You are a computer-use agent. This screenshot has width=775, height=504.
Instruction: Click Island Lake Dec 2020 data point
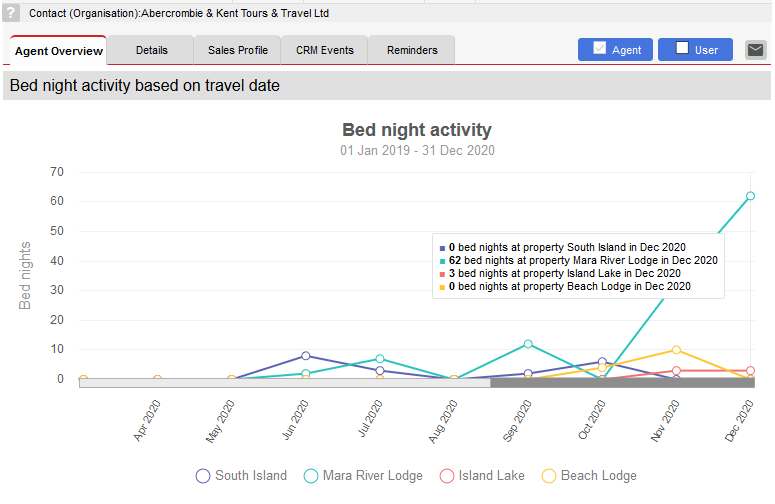click(750, 371)
